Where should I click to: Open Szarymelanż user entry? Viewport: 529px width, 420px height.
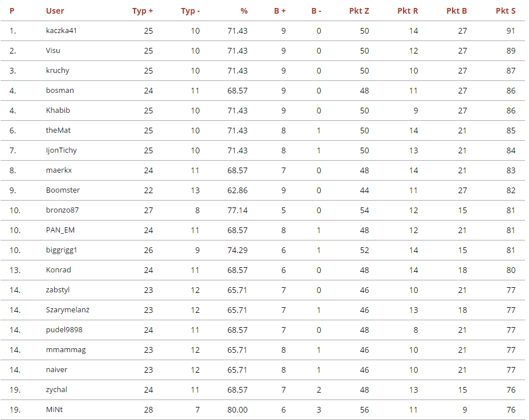point(68,310)
